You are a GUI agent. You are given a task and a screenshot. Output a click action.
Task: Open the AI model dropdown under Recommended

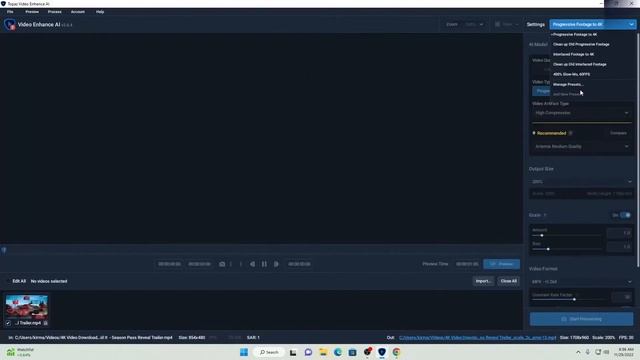(582, 147)
